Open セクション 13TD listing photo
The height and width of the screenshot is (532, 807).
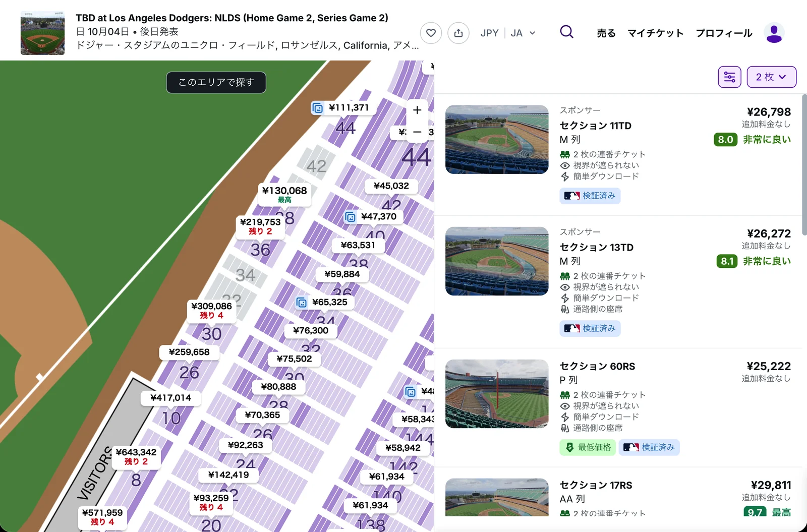point(497,261)
